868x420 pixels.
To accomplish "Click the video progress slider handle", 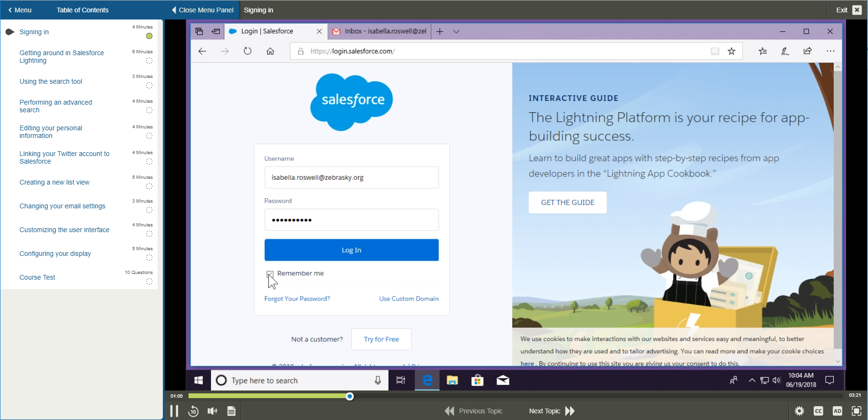I will coord(349,396).
